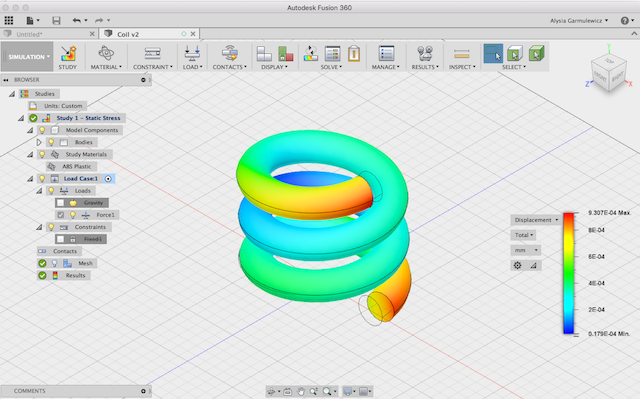Screen dimensions: 640x399
Task: Open the Results dropdown menu
Action: coord(425,67)
